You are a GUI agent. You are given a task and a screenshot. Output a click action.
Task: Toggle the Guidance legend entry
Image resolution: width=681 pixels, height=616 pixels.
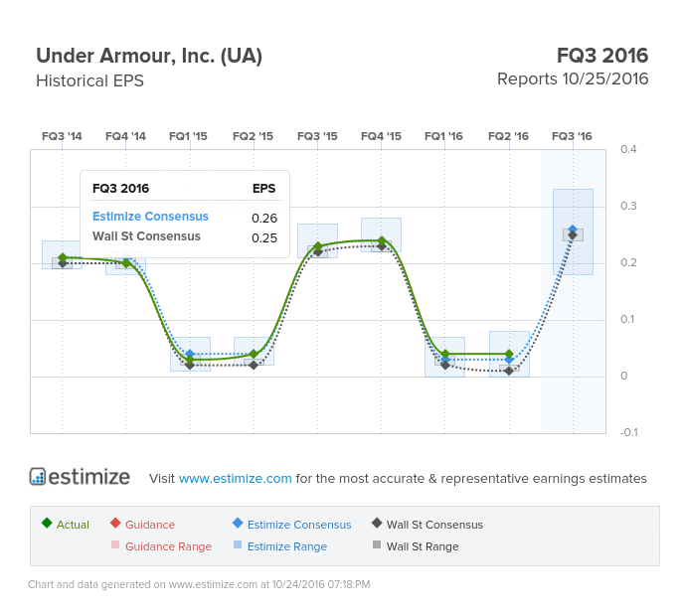(142, 524)
